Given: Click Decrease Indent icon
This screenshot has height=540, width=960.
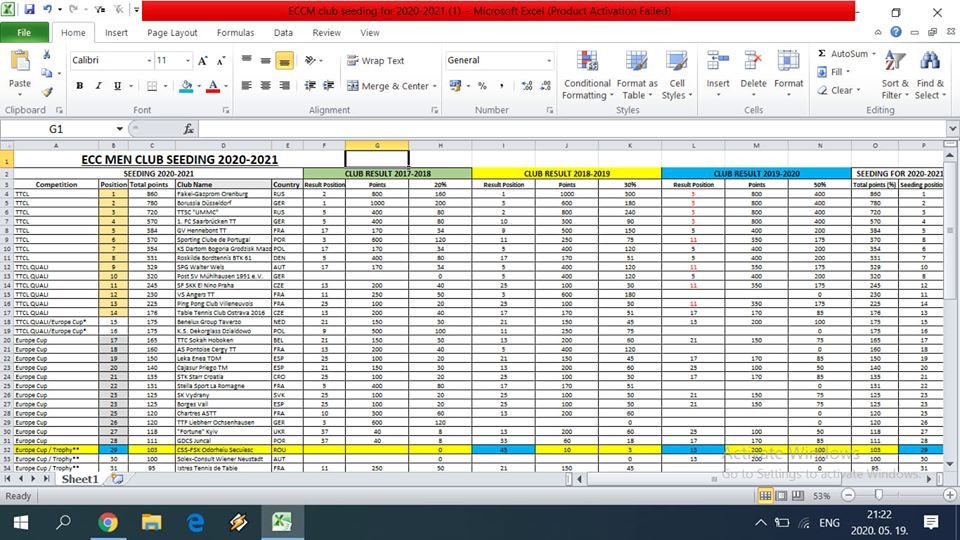Looking at the screenshot, I should tap(310, 86).
